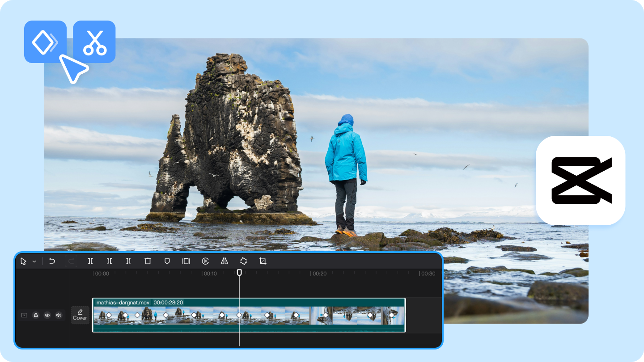Click the Split icon in the timeline toolbar
Screen dimensions: 644x362
90,261
